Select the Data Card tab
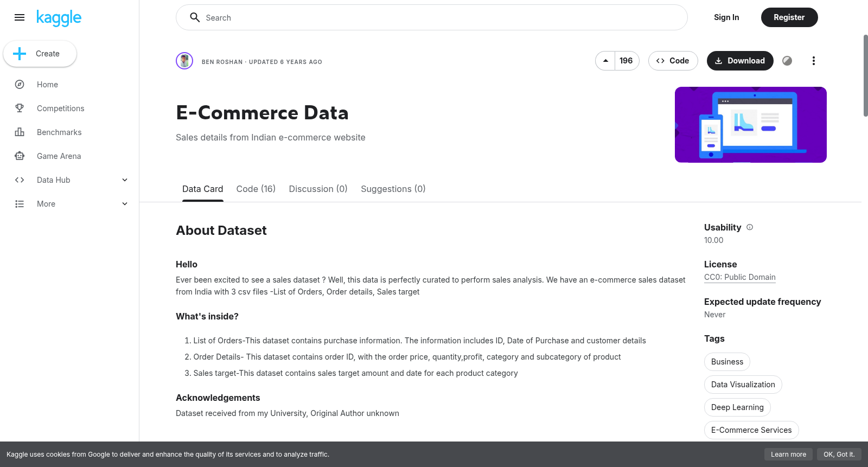The width and height of the screenshot is (868, 467). 202,189
